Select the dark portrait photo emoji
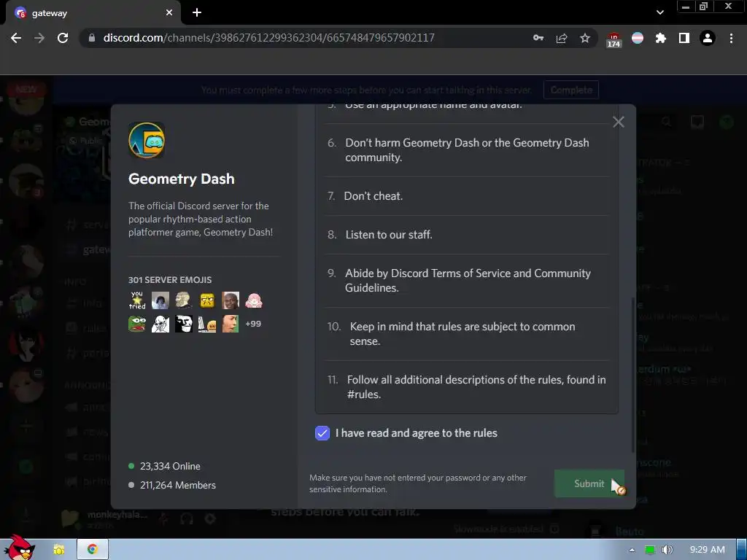The image size is (747, 560). pos(160,300)
